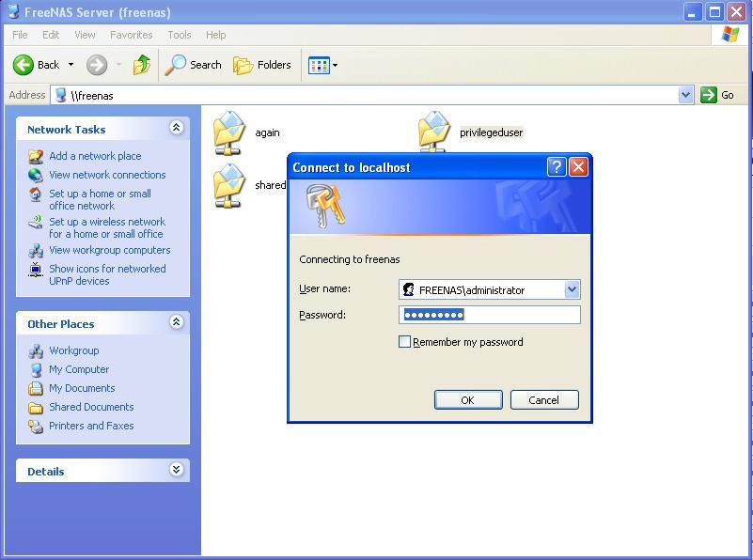Select the 'privilegeduser' share folder icon

(434, 132)
